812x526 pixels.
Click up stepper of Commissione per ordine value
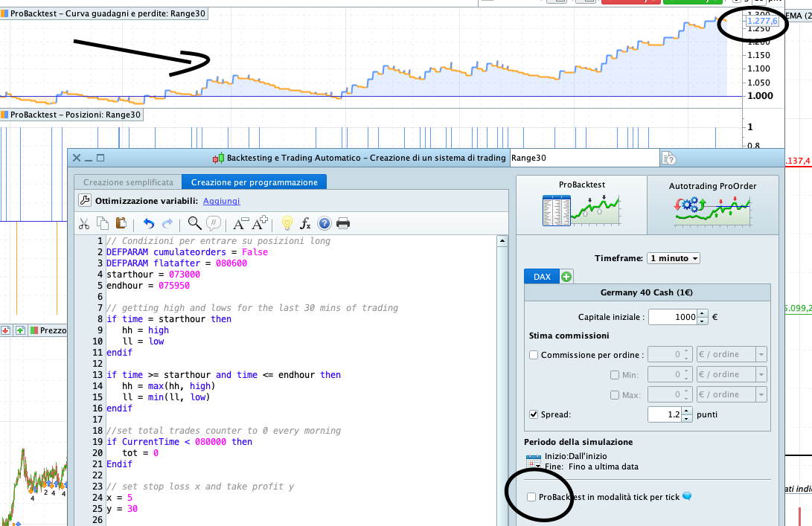(687, 351)
